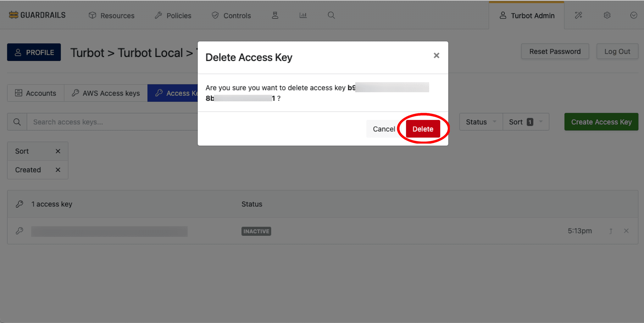The width and height of the screenshot is (644, 323).
Task: Remove the Created filter chip
Action: (58, 170)
